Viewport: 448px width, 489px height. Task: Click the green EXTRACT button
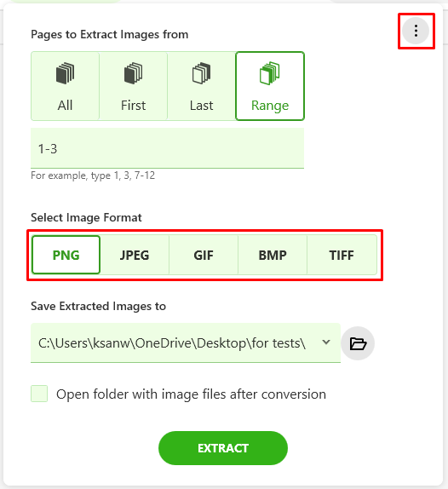pos(223,448)
